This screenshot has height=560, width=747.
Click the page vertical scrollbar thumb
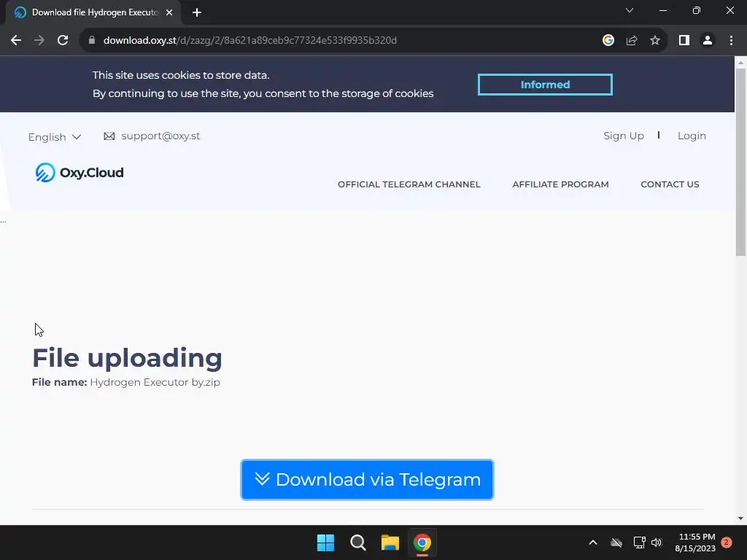click(740, 162)
